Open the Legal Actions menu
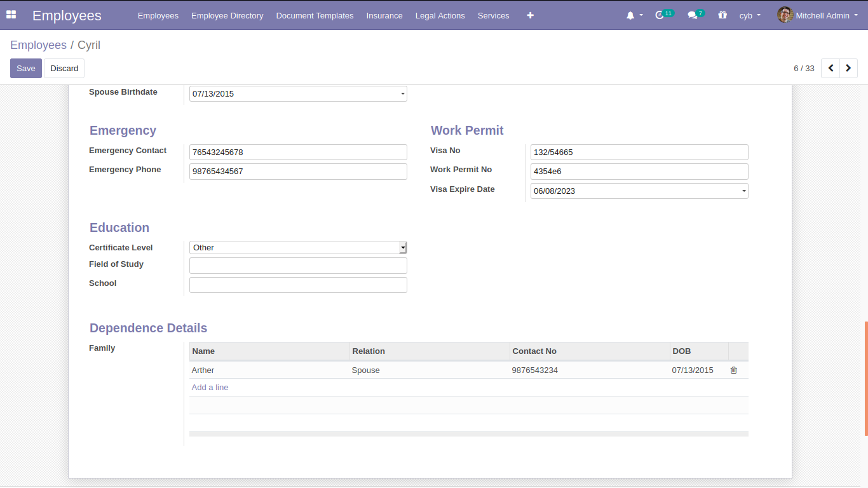 pyautogui.click(x=440, y=15)
